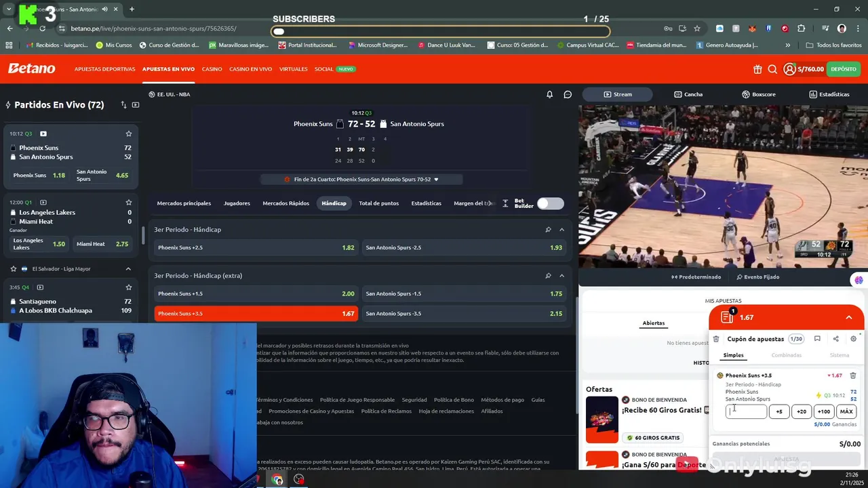Select San Antonio Spurs -3.5 odds 2.15
This screenshot has width=868, height=488.
tap(464, 313)
